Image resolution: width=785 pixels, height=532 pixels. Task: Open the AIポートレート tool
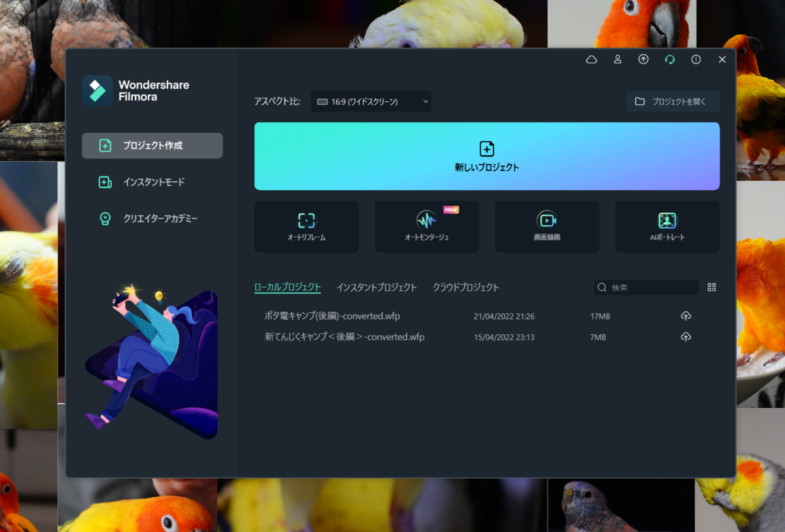pyautogui.click(x=667, y=227)
